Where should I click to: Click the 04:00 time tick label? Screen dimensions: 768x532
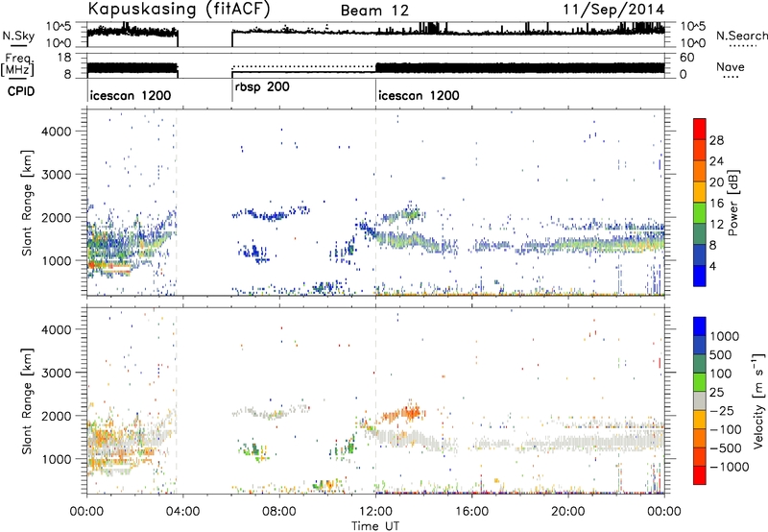click(x=182, y=511)
